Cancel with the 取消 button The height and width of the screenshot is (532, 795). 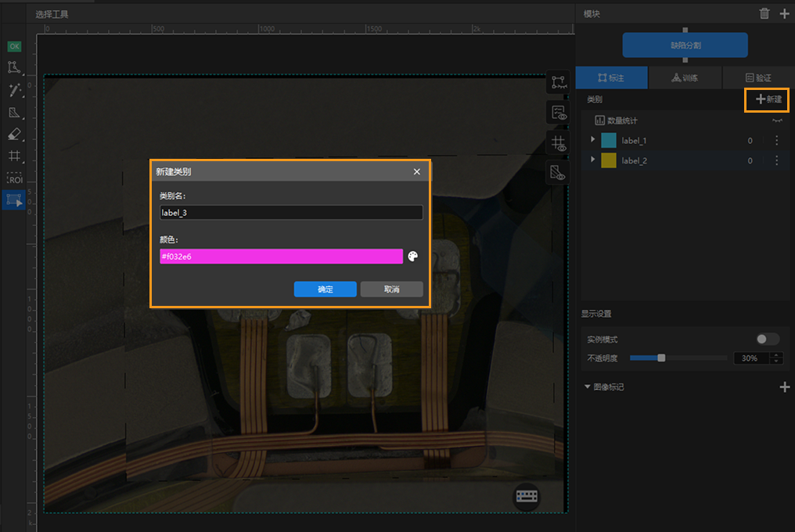pyautogui.click(x=391, y=289)
